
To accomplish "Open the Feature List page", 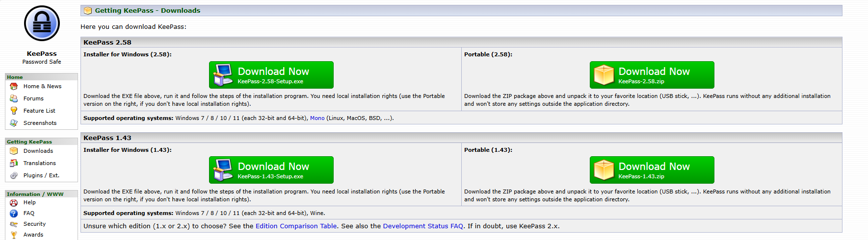I will (x=39, y=111).
